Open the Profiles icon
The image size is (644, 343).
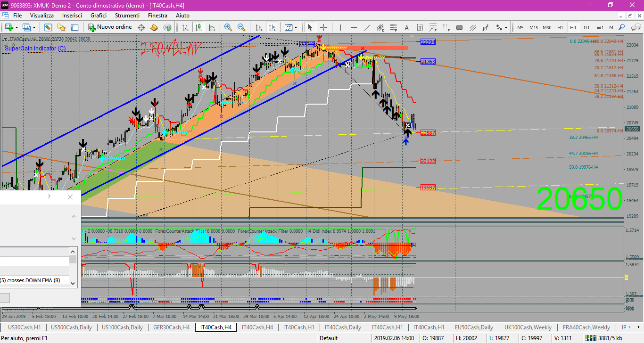tap(27, 27)
